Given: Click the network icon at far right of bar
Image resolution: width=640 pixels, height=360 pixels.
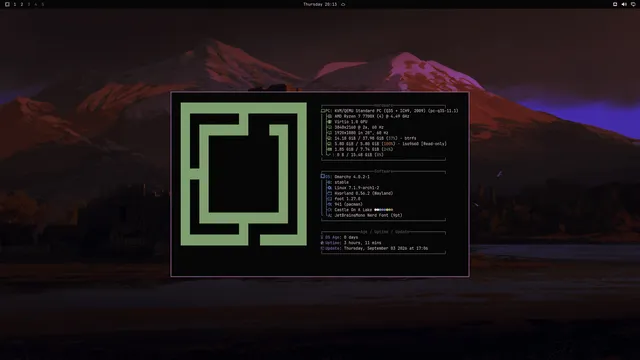Looking at the screenshot, I should point(633,4).
